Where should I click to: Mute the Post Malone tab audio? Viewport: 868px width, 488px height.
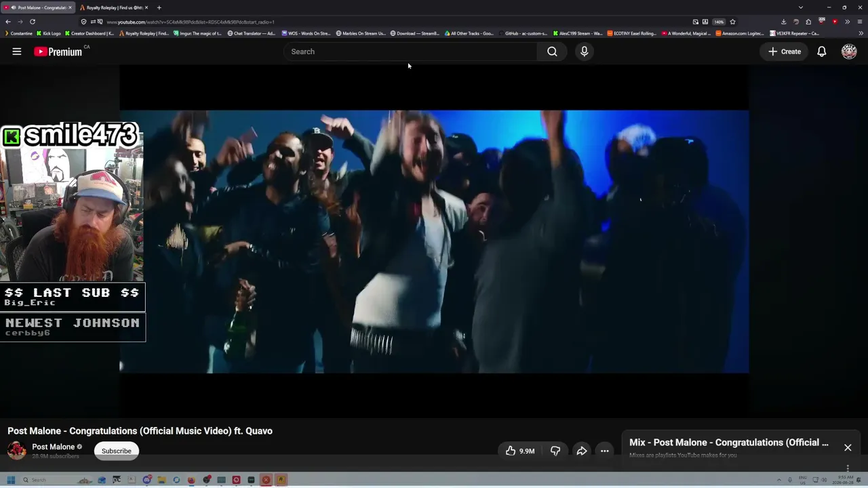(14, 7)
